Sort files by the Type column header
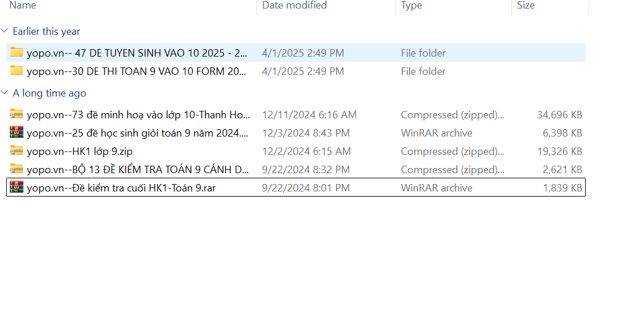 (411, 6)
